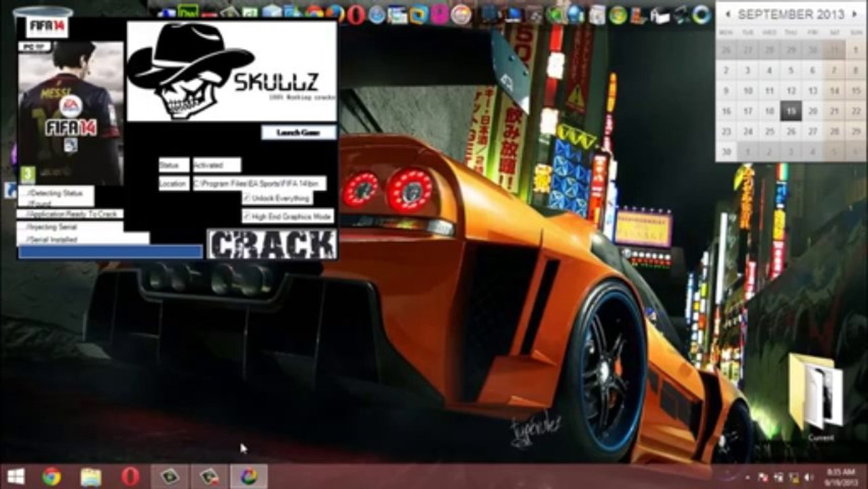
Task: Click the Firefox icon in the top dock
Action: coord(335,13)
